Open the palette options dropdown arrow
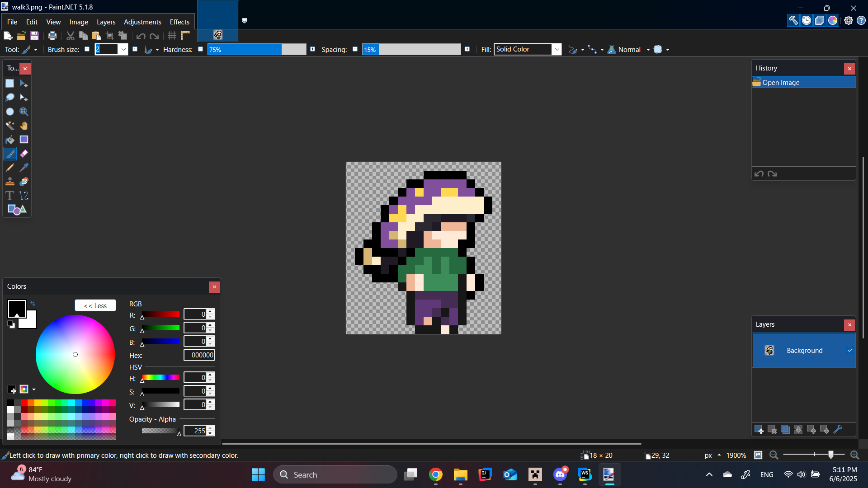The height and width of the screenshot is (488, 868). point(34,389)
